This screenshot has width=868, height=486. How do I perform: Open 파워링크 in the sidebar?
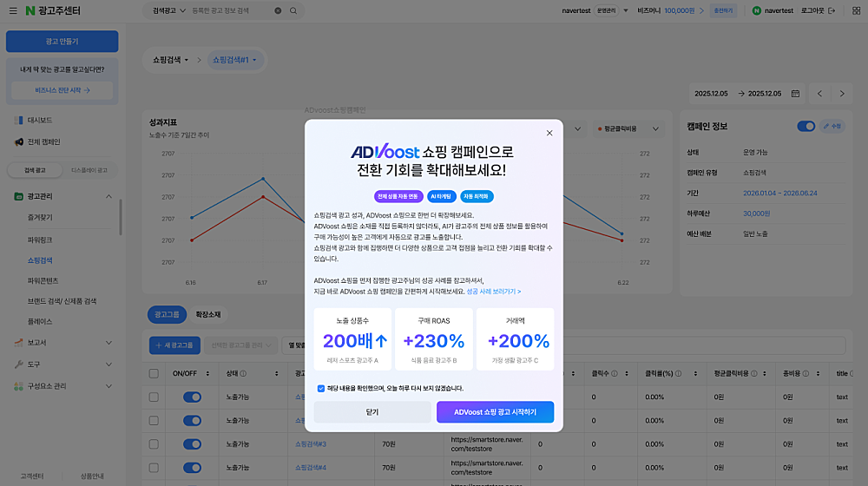tap(40, 240)
